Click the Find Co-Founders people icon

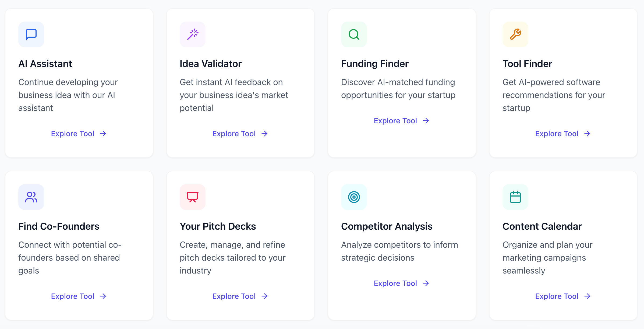click(31, 197)
